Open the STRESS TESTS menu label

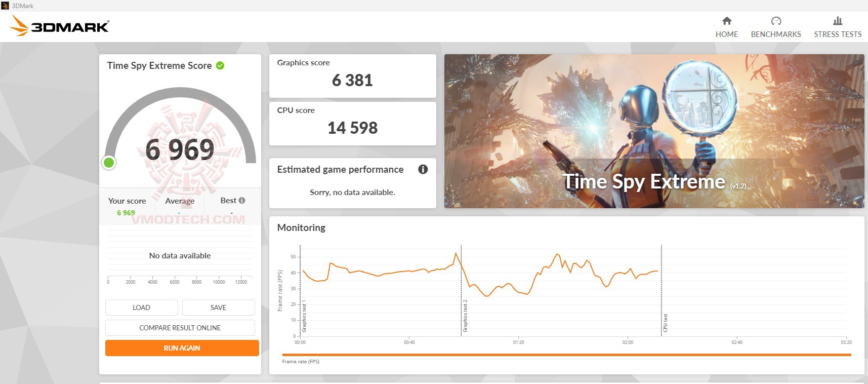[x=838, y=34]
